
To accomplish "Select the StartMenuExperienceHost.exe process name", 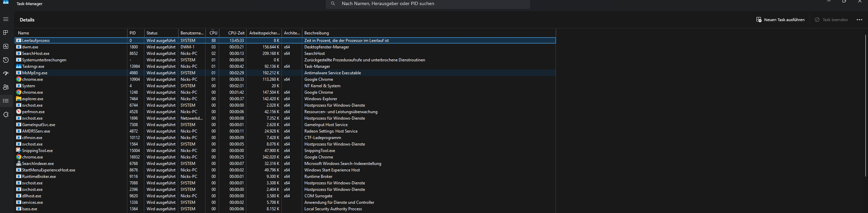I will tap(49, 170).
